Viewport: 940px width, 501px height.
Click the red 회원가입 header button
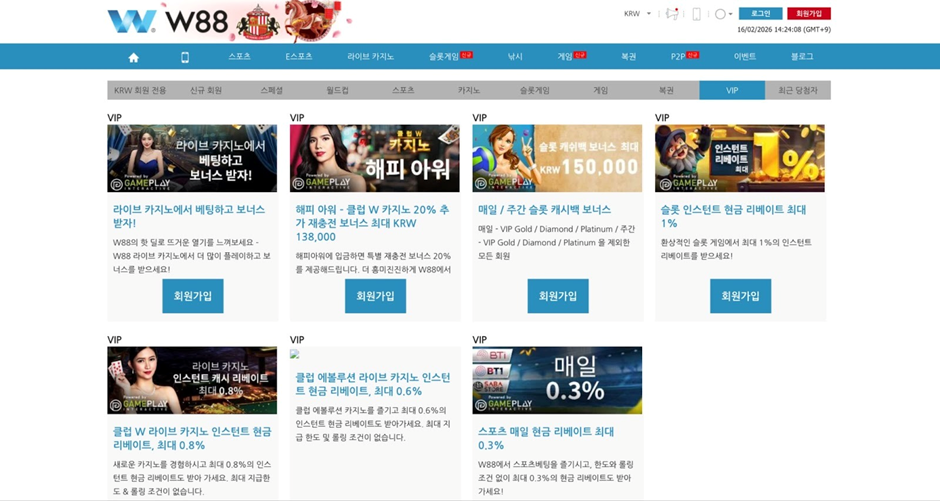click(809, 13)
